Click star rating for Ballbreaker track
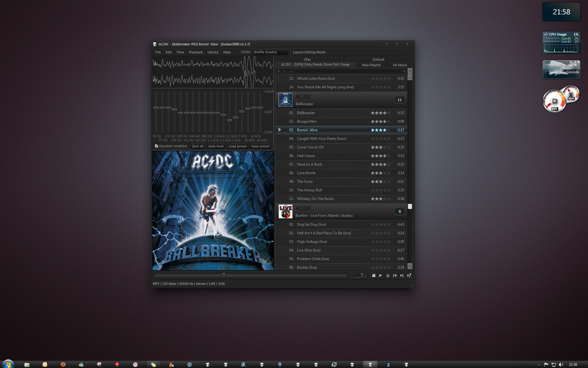 (x=381, y=113)
